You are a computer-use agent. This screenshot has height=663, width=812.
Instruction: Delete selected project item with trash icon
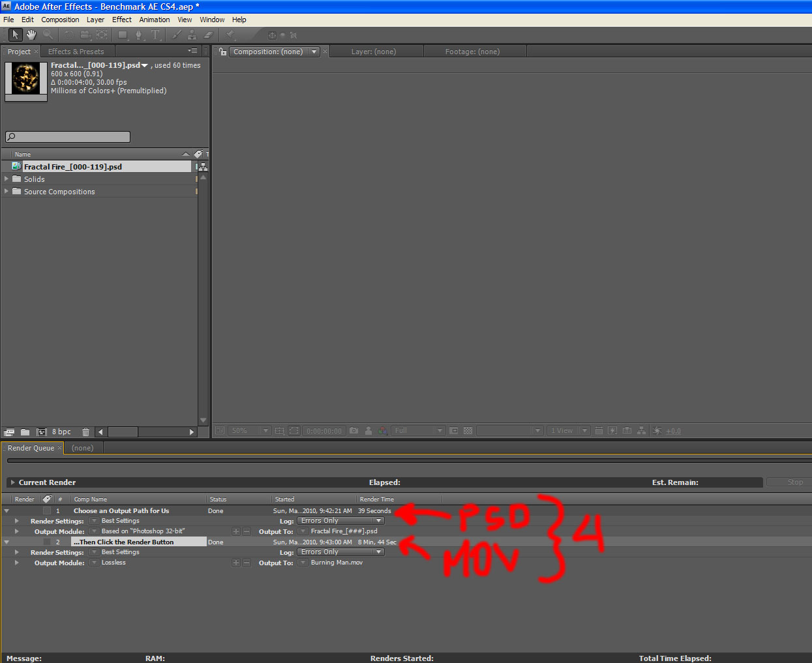pyautogui.click(x=85, y=432)
